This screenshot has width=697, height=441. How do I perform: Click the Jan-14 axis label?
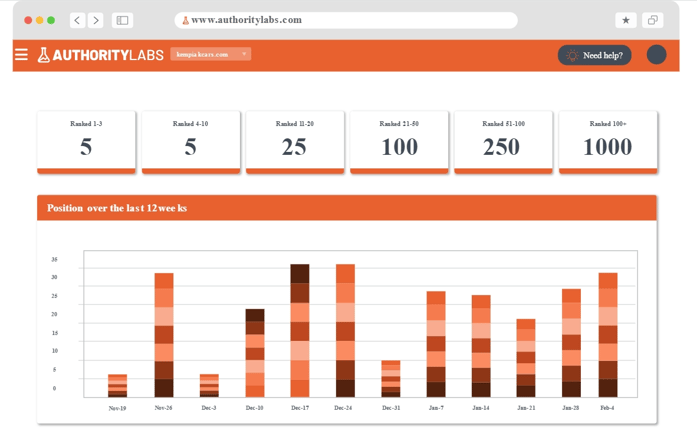tap(481, 408)
